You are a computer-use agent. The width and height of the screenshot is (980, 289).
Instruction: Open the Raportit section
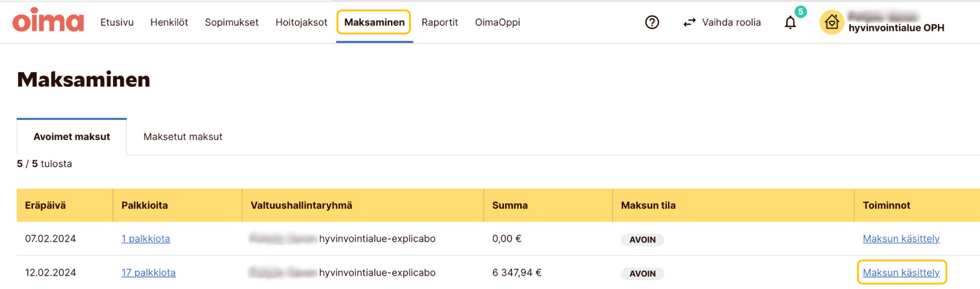coord(439,22)
